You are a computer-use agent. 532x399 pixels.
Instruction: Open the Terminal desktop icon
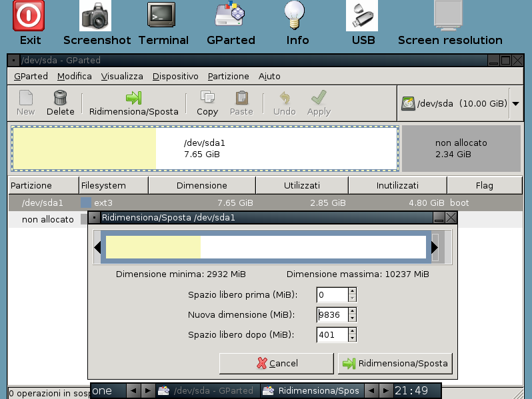click(x=161, y=15)
